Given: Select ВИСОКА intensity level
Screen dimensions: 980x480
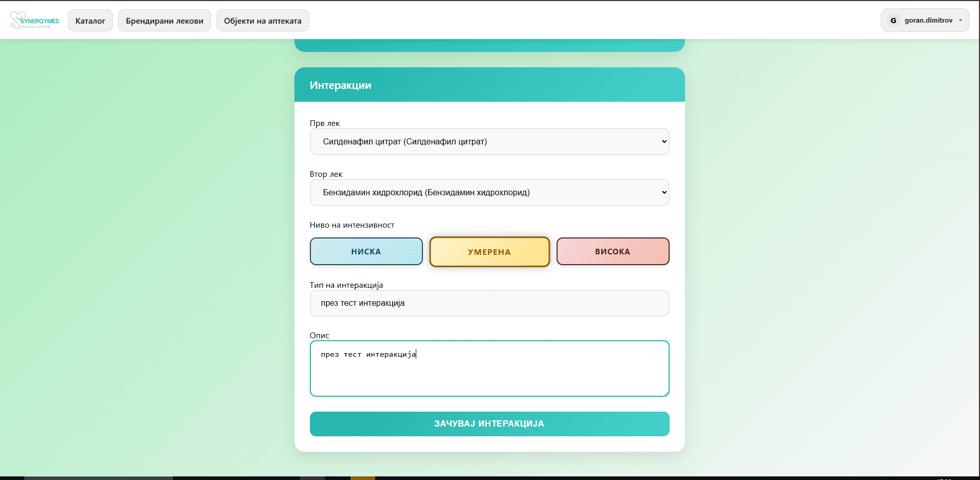Looking at the screenshot, I should (613, 251).
